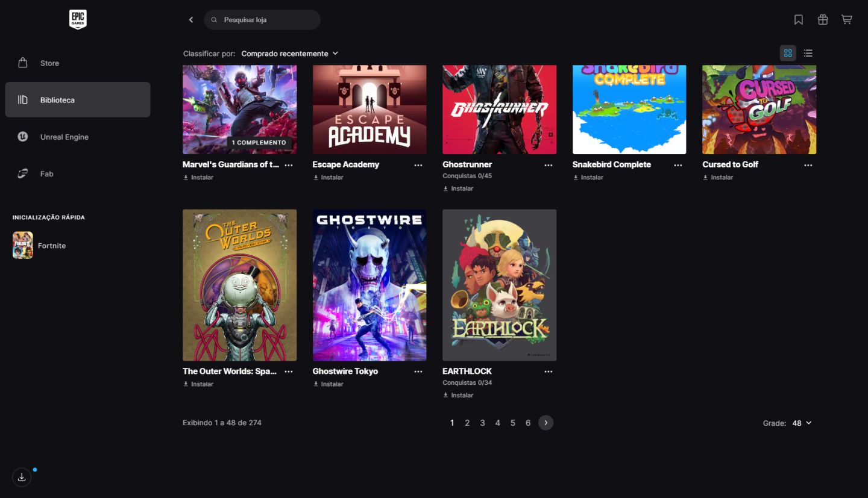Open more options for Marvel's Guardians
The height and width of the screenshot is (498, 868).
pos(289,165)
